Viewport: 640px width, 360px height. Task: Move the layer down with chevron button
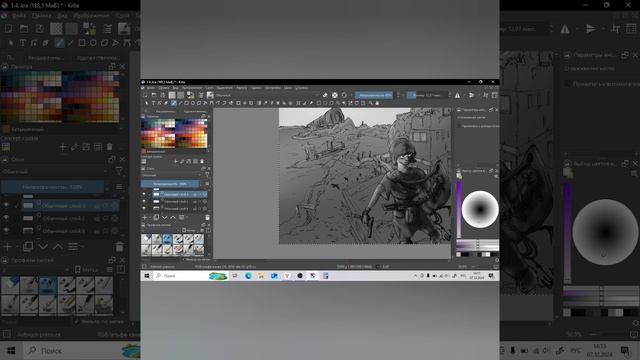point(164,218)
